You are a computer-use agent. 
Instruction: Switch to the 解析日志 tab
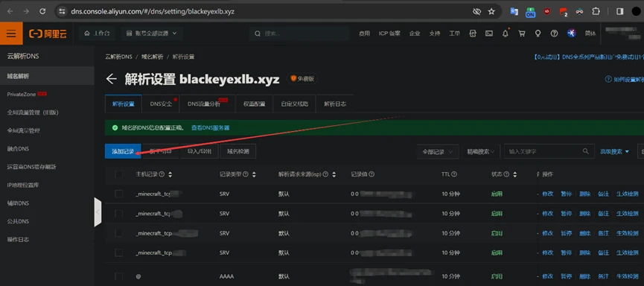pos(335,104)
